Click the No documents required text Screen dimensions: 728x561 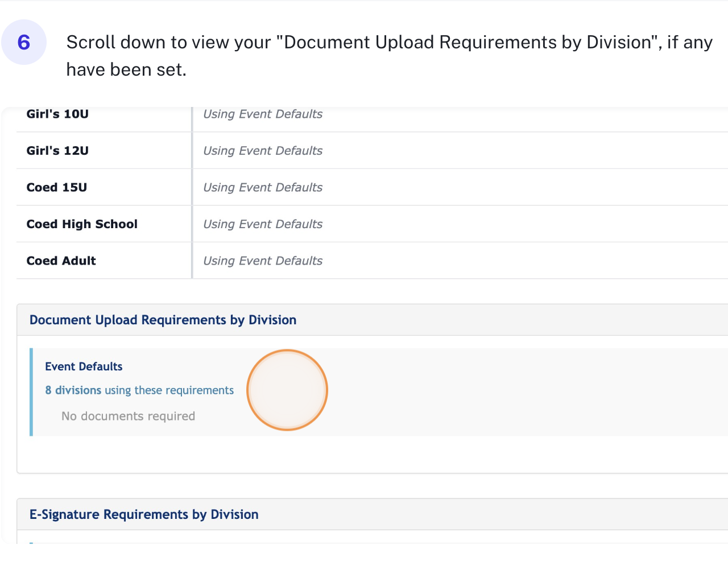[x=128, y=416]
